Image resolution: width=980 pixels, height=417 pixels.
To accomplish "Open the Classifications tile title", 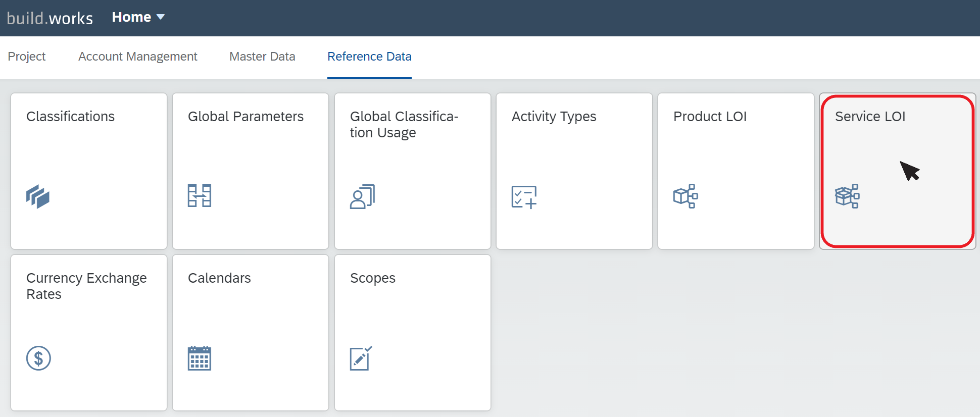I will [71, 117].
